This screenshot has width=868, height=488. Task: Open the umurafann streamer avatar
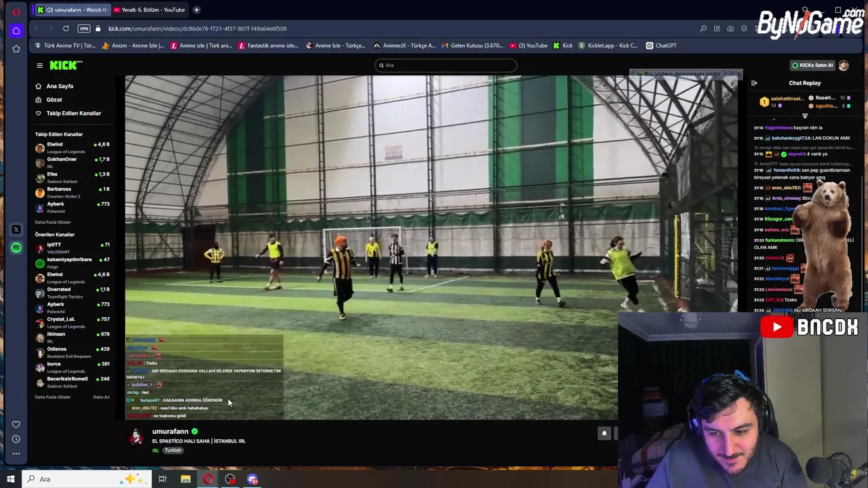136,437
